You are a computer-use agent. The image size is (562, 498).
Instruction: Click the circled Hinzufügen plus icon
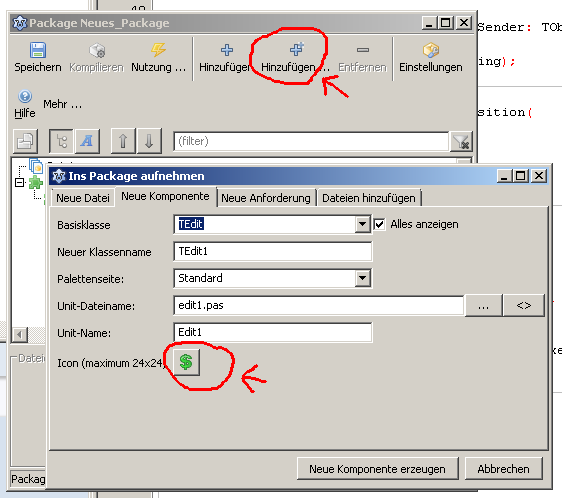(x=296, y=49)
